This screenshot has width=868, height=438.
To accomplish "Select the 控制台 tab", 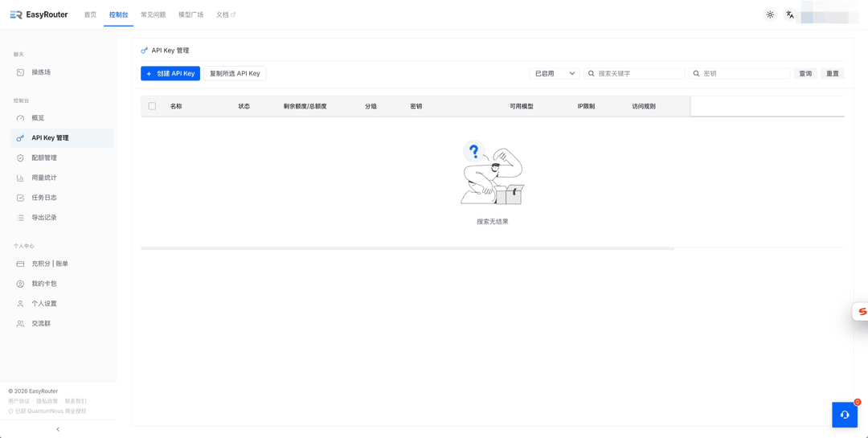I will 118,15.
